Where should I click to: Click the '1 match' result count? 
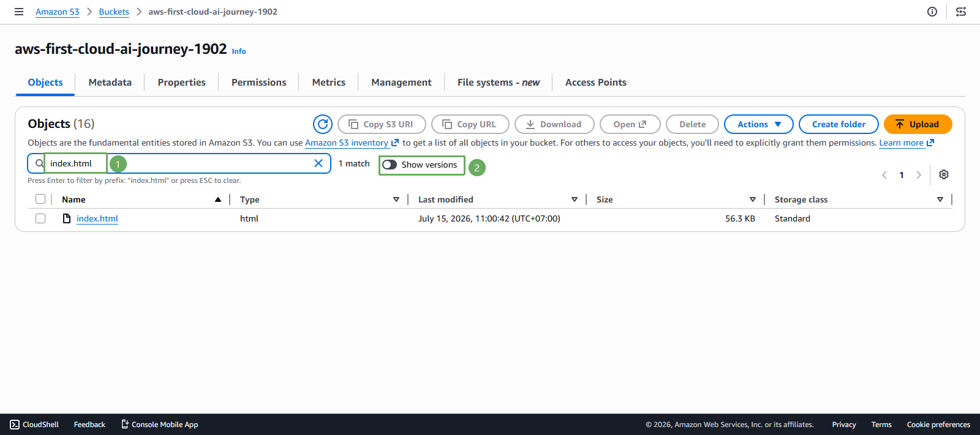tap(354, 163)
